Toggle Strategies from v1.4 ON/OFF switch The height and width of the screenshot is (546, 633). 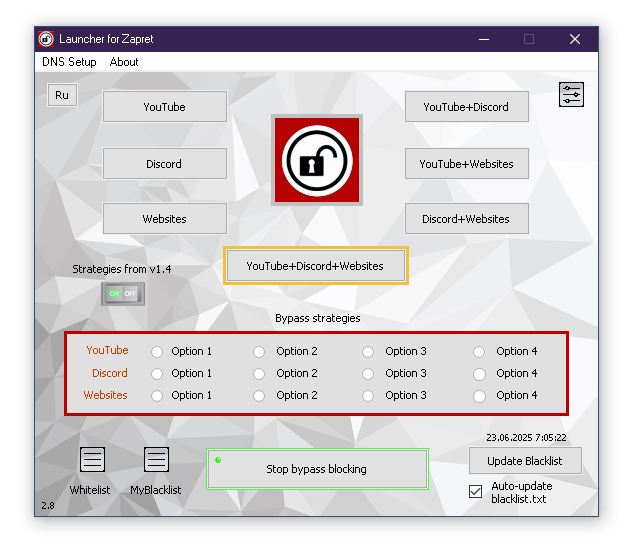click(123, 294)
